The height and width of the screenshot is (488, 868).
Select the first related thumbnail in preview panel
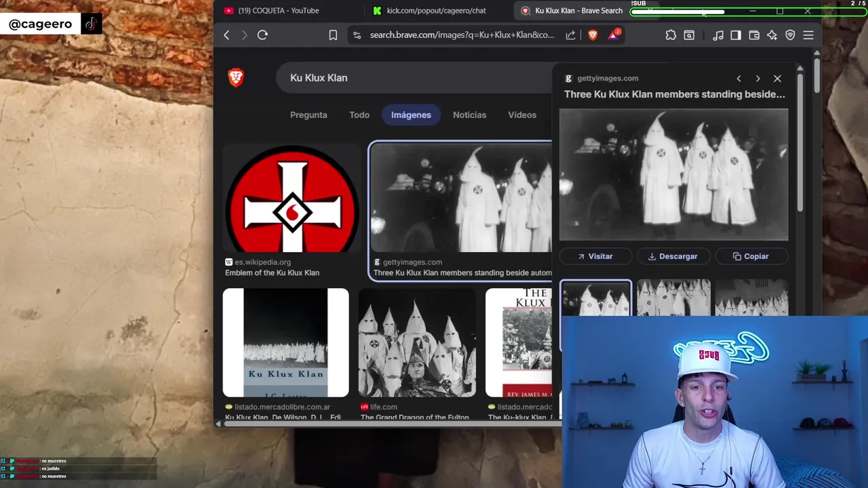595,298
